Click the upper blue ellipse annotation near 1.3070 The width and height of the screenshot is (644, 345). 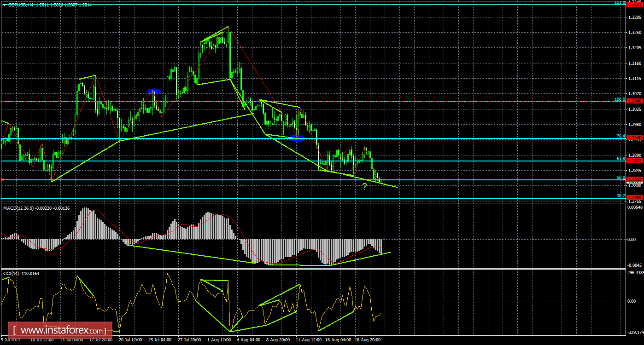[153, 91]
